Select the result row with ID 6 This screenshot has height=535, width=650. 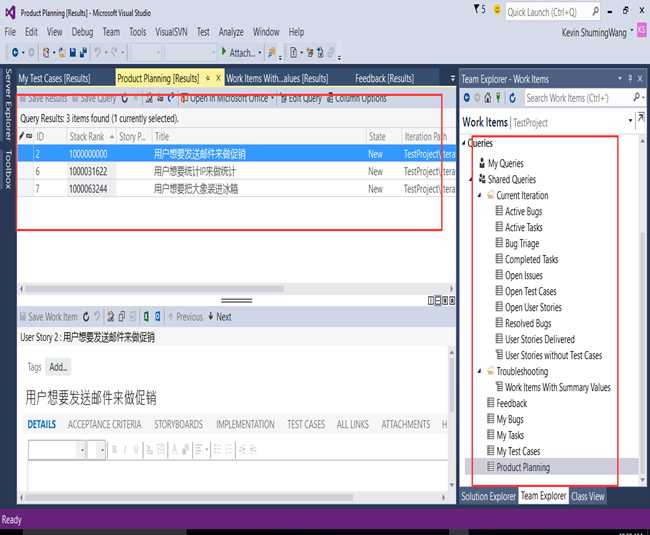[x=236, y=171]
